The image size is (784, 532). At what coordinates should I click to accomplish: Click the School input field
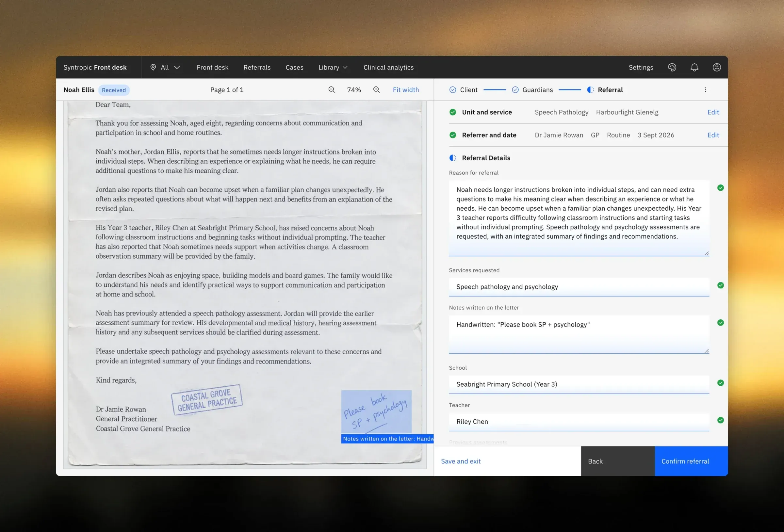click(579, 385)
